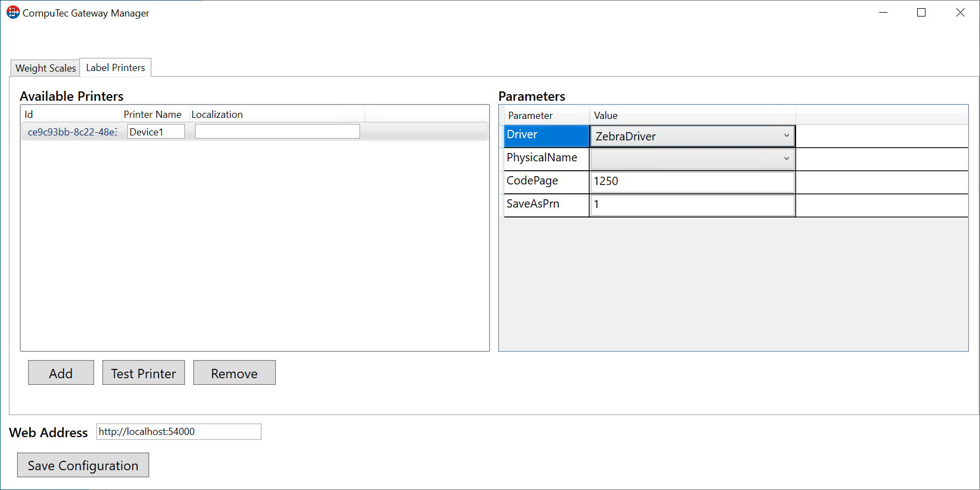
Task: Remove the selected printer
Action: point(235,373)
